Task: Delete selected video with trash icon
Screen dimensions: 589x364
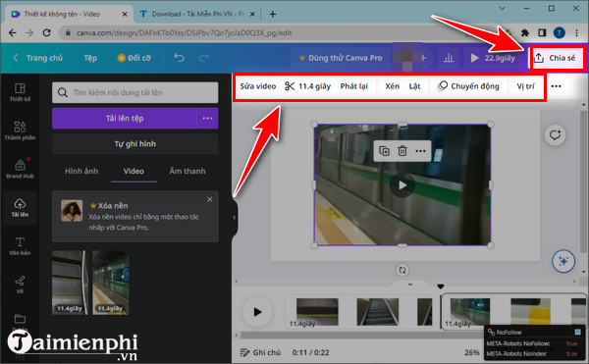Action: click(x=402, y=151)
